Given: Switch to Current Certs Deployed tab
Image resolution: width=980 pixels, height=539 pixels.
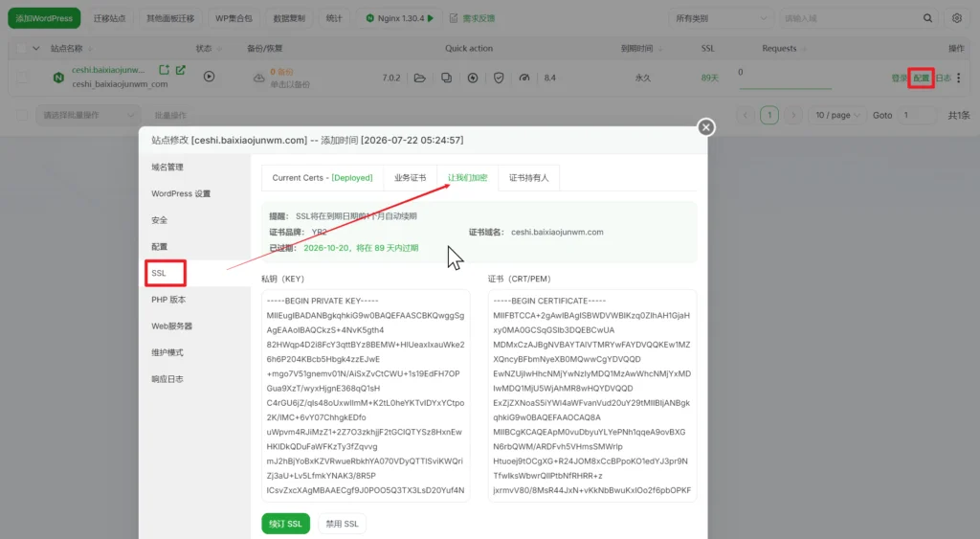Looking at the screenshot, I should click(x=322, y=177).
